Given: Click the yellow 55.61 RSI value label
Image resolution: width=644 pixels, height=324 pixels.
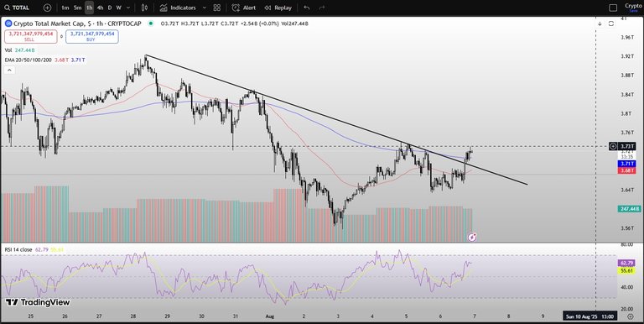Looking at the screenshot, I should pyautogui.click(x=626, y=271).
